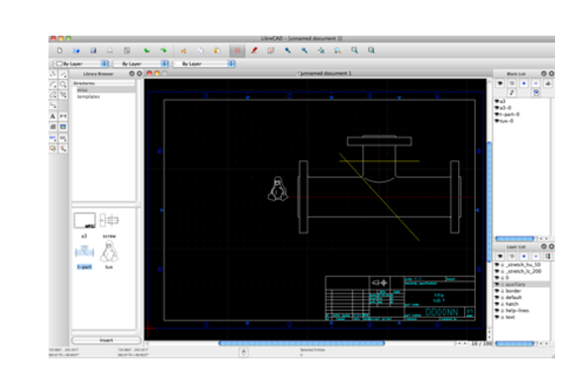Open the first By Layer color dropdown
The height and width of the screenshot is (392, 562).
pos(81,63)
